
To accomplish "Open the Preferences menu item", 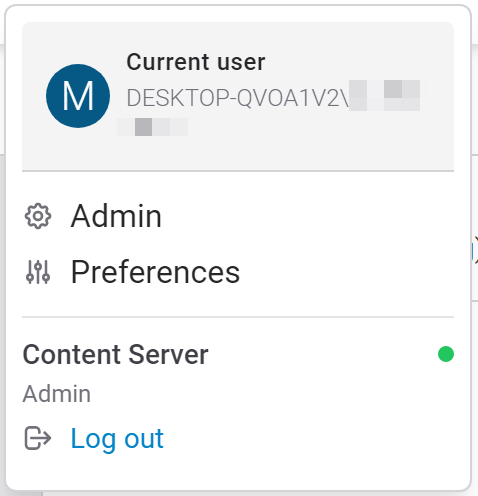I will [x=155, y=272].
